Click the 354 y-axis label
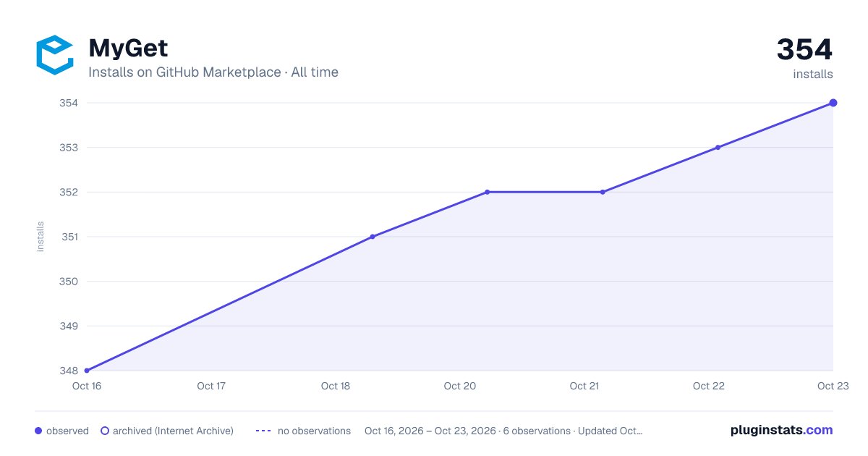868x456 pixels. [x=68, y=103]
